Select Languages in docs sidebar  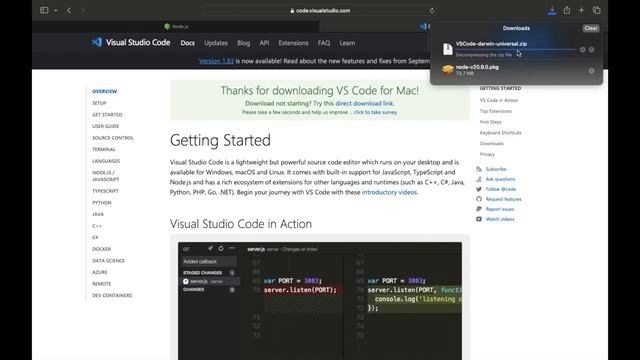tap(106, 161)
